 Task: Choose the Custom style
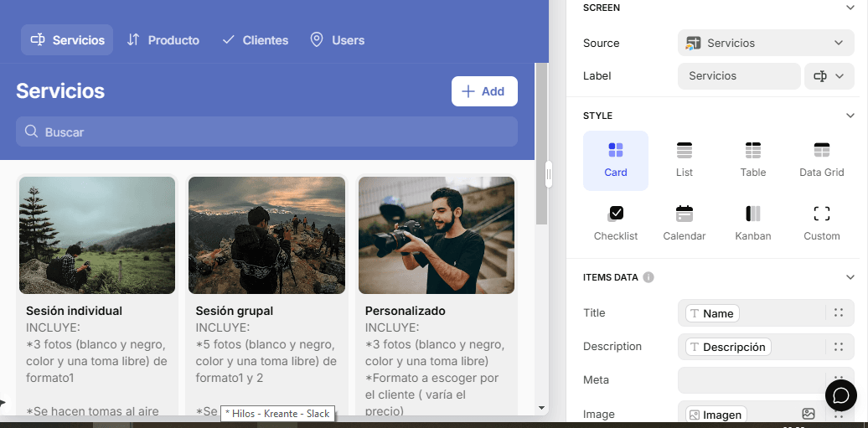(821, 224)
